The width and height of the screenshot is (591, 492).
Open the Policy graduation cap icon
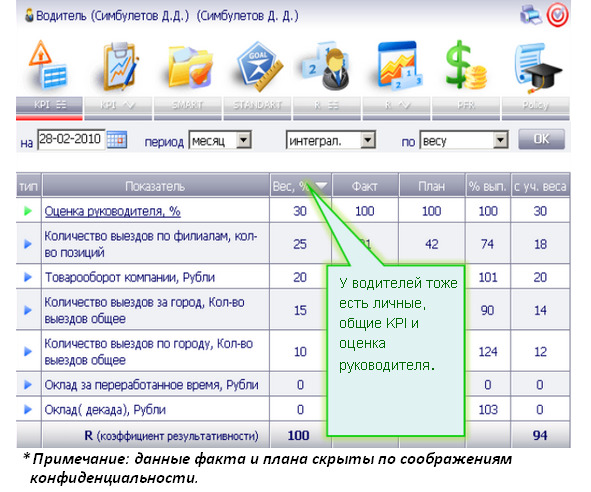click(x=536, y=68)
